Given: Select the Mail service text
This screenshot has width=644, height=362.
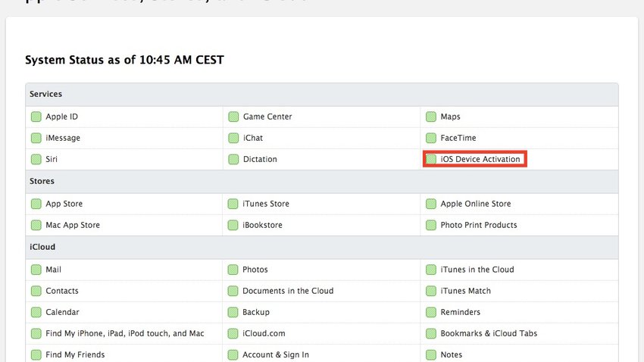Looking at the screenshot, I should [x=53, y=270].
